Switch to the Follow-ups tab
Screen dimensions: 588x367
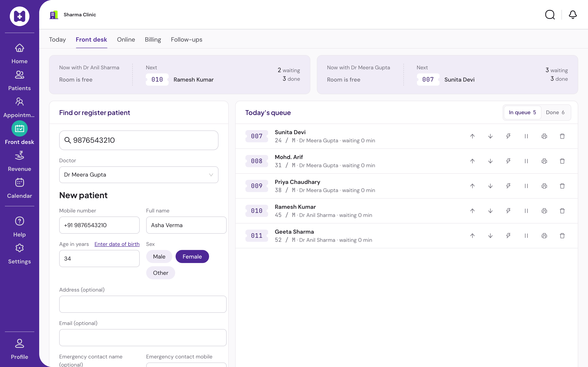187,40
